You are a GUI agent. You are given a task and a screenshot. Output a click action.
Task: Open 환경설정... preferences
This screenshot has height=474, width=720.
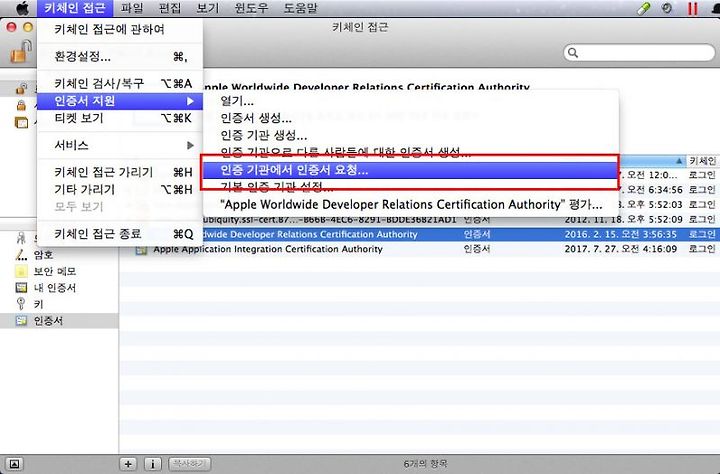120,56
